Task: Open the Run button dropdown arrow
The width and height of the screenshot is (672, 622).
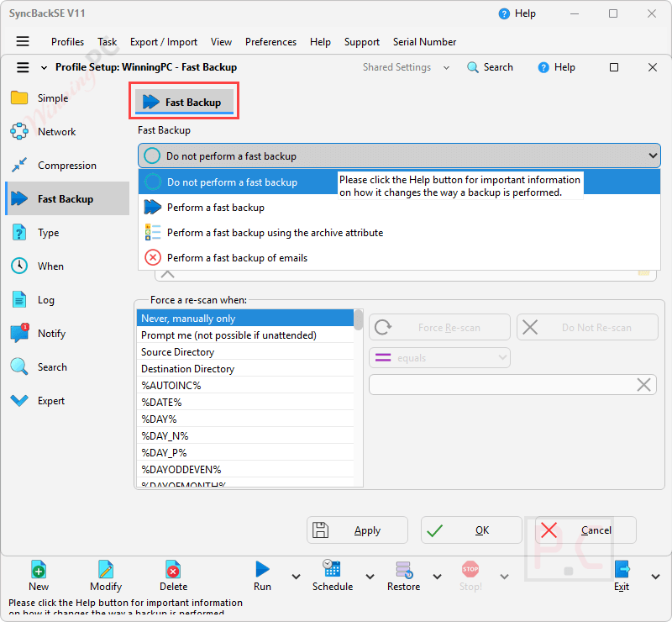Action: (x=296, y=577)
